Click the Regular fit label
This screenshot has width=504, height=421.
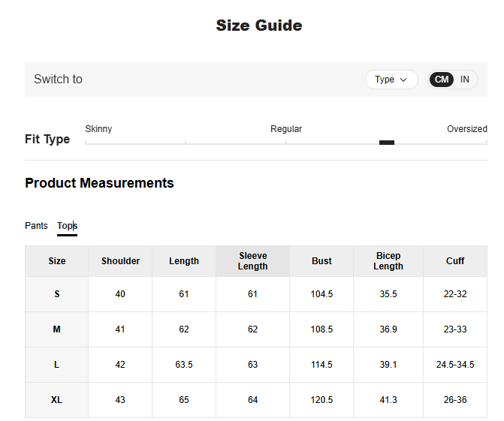coord(286,129)
